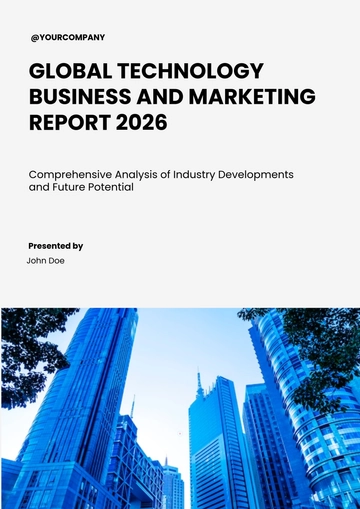The width and height of the screenshot is (360, 509).
Task: Click the @YOURCOMPANY handle text
Action: 68,37
